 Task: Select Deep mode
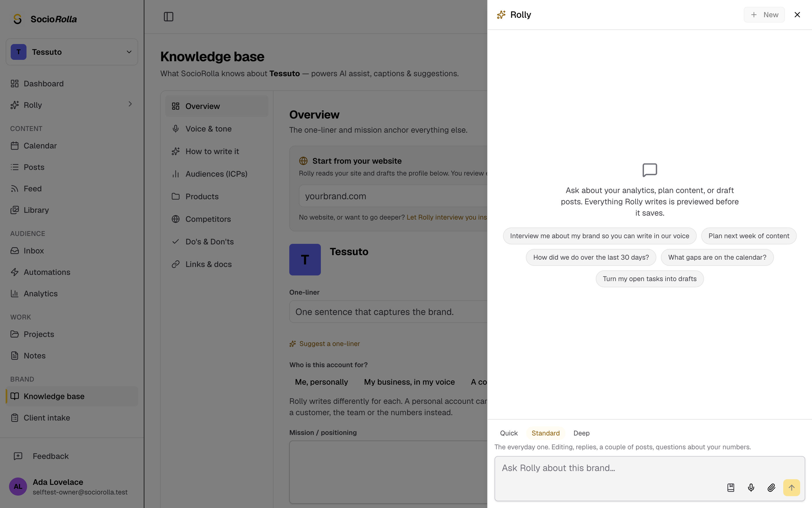pyautogui.click(x=581, y=433)
